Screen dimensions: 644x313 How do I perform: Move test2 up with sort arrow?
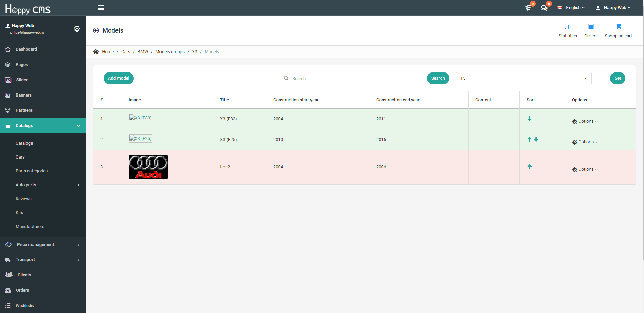pos(530,167)
